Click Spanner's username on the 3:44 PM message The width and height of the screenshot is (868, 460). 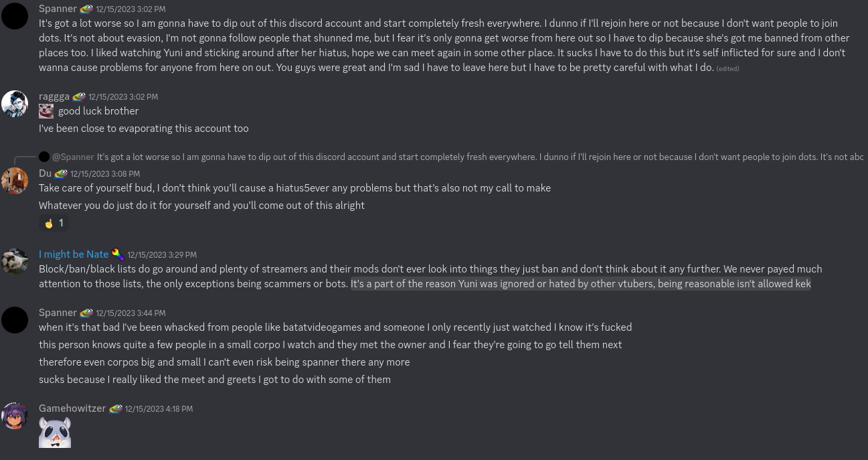58,313
